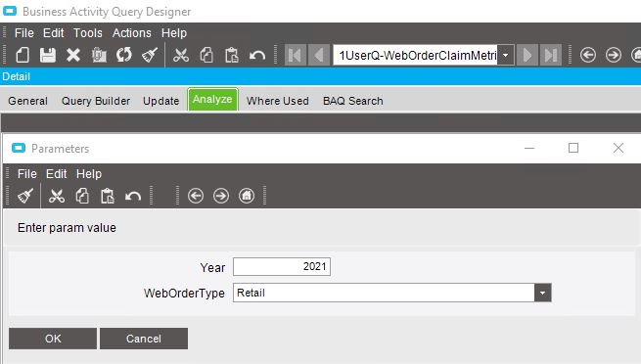Click the "Enter param value" text
The width and height of the screenshot is (641, 364).
click(67, 228)
